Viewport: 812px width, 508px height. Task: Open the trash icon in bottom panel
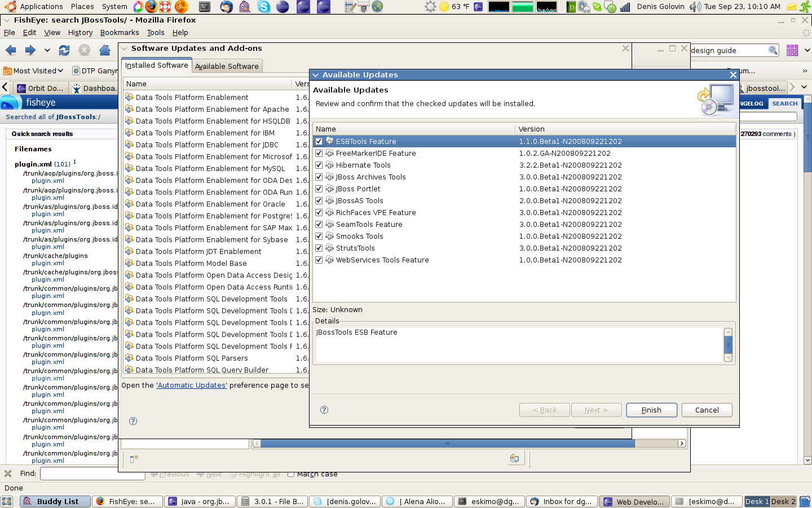(x=805, y=501)
